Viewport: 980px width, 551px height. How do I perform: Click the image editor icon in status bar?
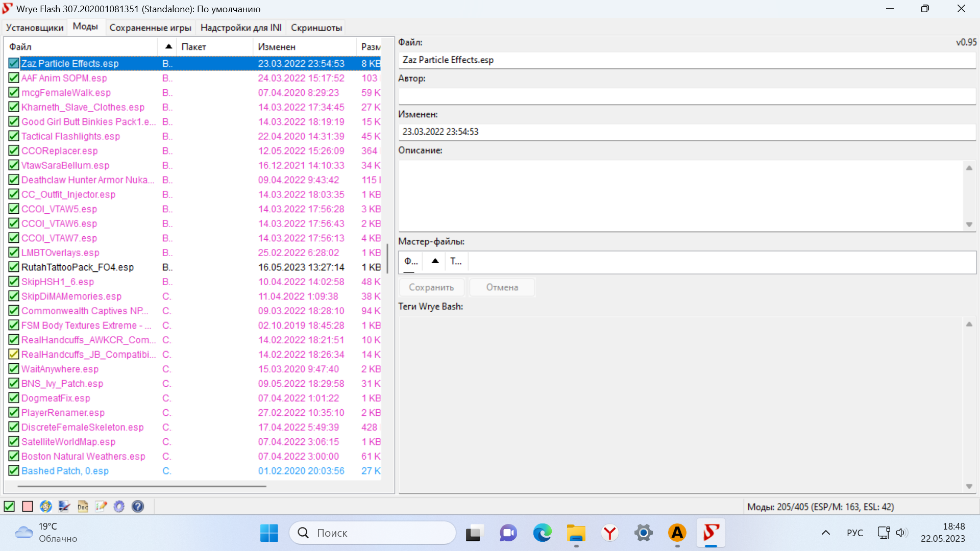(64, 506)
